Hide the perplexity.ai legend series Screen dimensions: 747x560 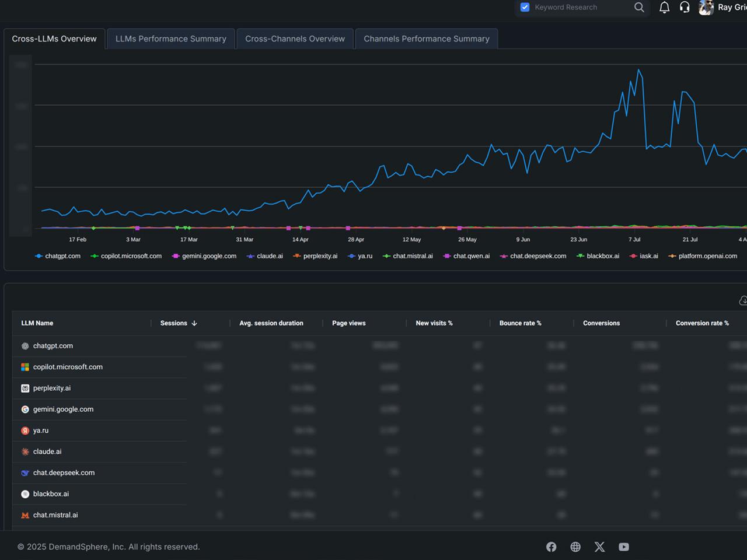315,256
